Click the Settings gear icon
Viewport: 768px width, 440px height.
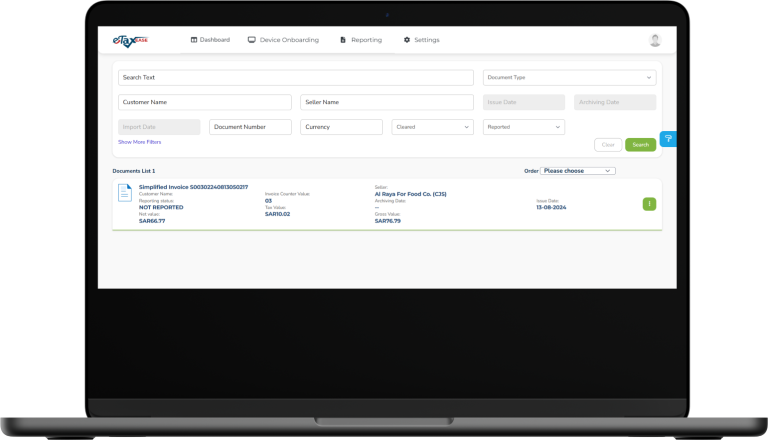coord(407,40)
